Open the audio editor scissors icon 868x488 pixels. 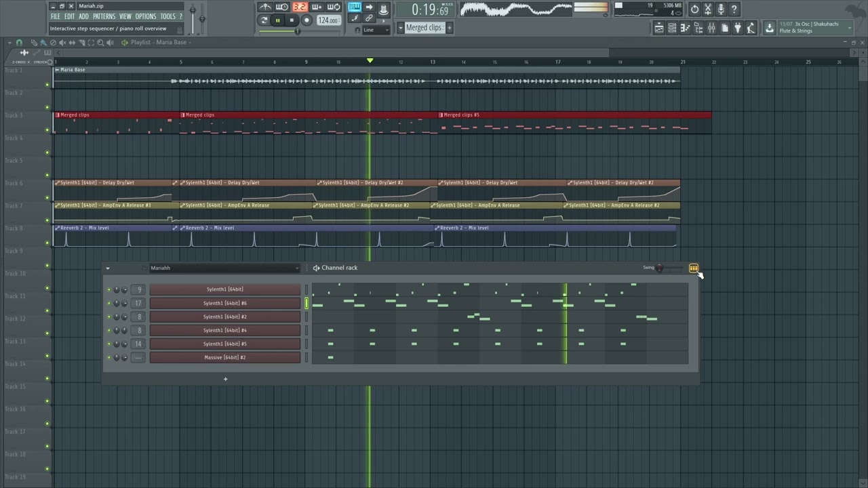point(708,9)
